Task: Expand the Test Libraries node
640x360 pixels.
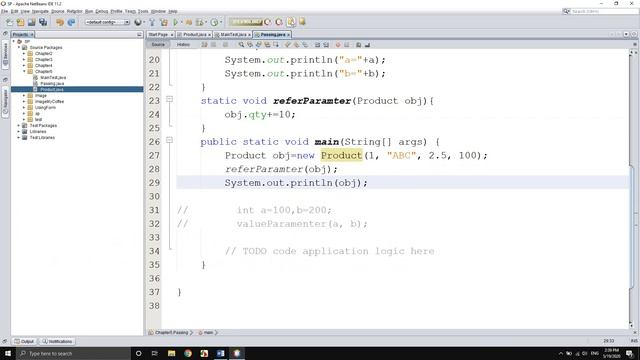Action: click(x=19, y=138)
